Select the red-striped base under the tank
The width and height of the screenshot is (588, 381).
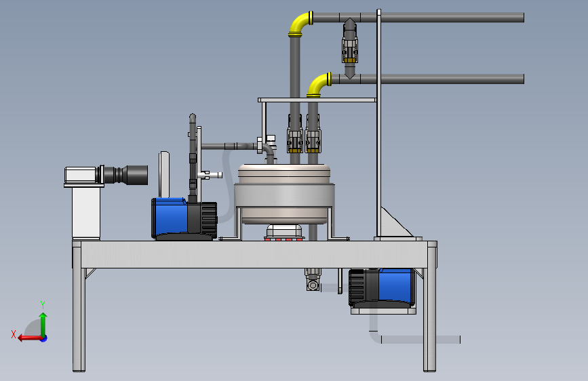coord(284,239)
